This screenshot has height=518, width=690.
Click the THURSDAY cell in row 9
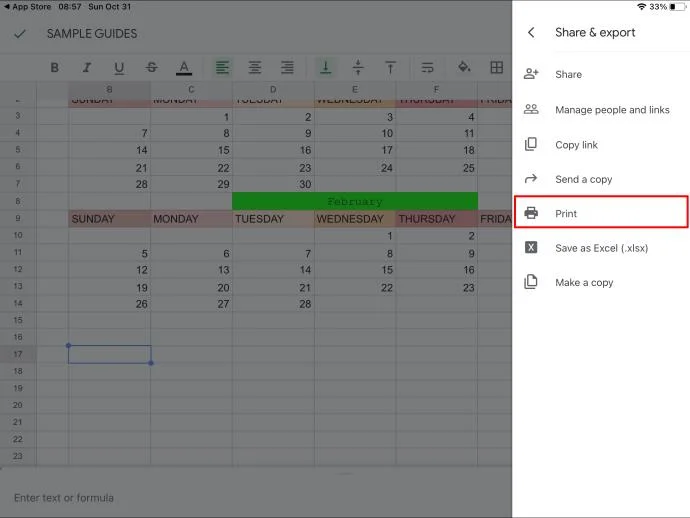[437, 219]
